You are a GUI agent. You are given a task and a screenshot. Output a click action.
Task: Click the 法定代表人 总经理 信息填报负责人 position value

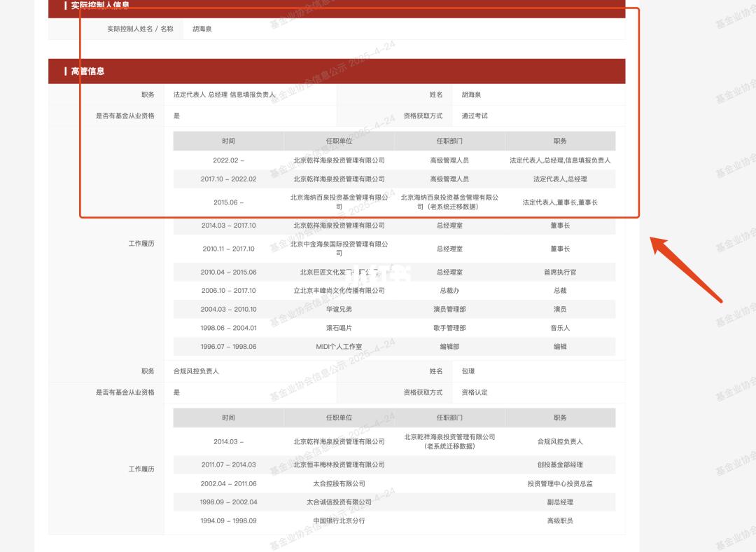(224, 95)
